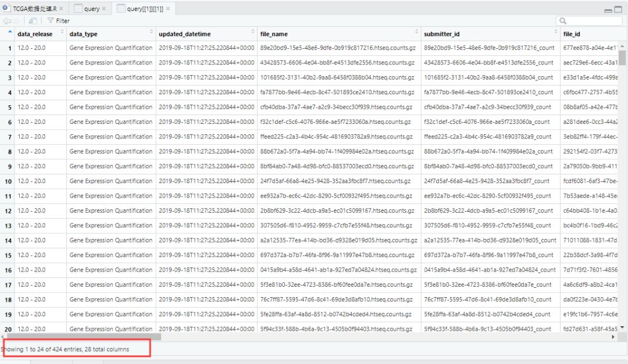Screen dimensions: 628x364
Task: Close the query[[1]][[1]] tab
Action: pos(168,8)
